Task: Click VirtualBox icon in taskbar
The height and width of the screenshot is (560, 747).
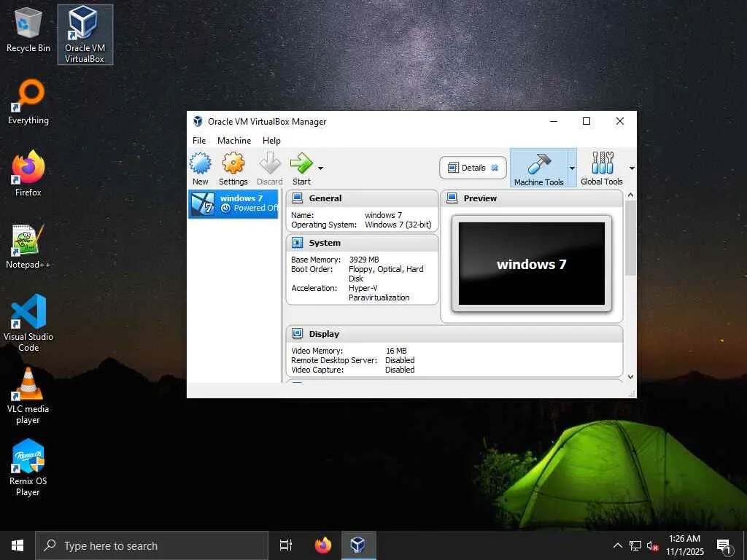Action: [357, 545]
